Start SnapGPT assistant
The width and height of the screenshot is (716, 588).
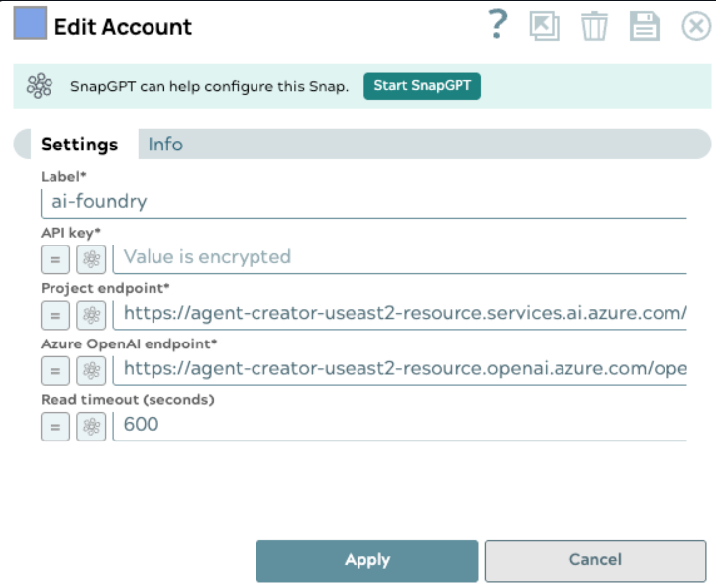click(422, 86)
